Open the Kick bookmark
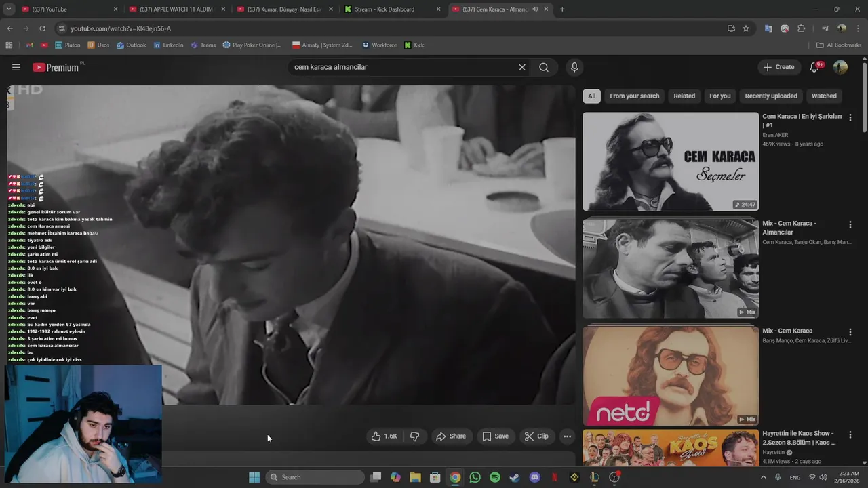 click(x=414, y=45)
